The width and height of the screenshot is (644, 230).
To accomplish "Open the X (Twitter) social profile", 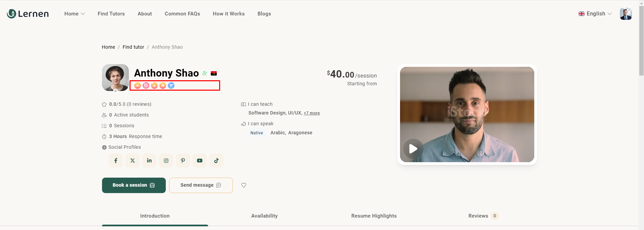I will [x=133, y=160].
